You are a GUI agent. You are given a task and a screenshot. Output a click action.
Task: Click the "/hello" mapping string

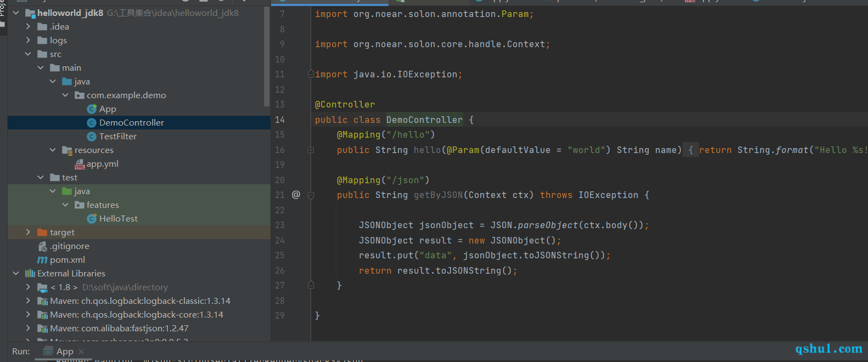point(408,134)
